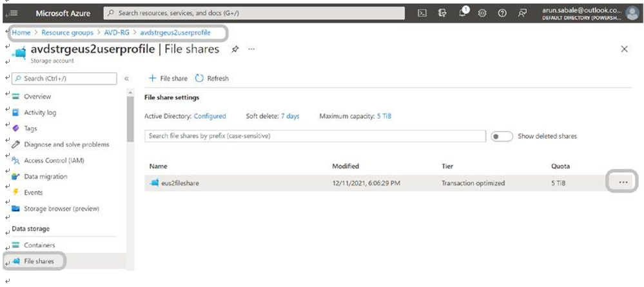Viewport: 644px width, 287px height.
Task: Click the left menu scrollbar thumb
Action: 130,119
